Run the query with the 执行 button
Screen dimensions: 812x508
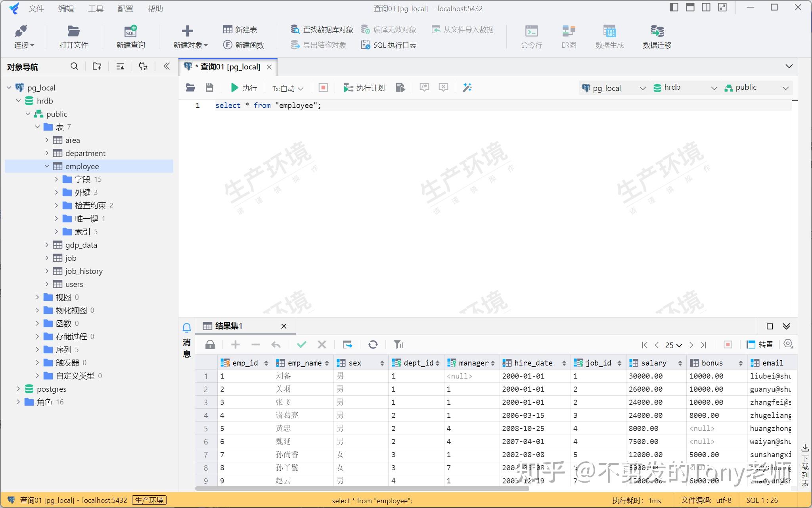pos(243,88)
